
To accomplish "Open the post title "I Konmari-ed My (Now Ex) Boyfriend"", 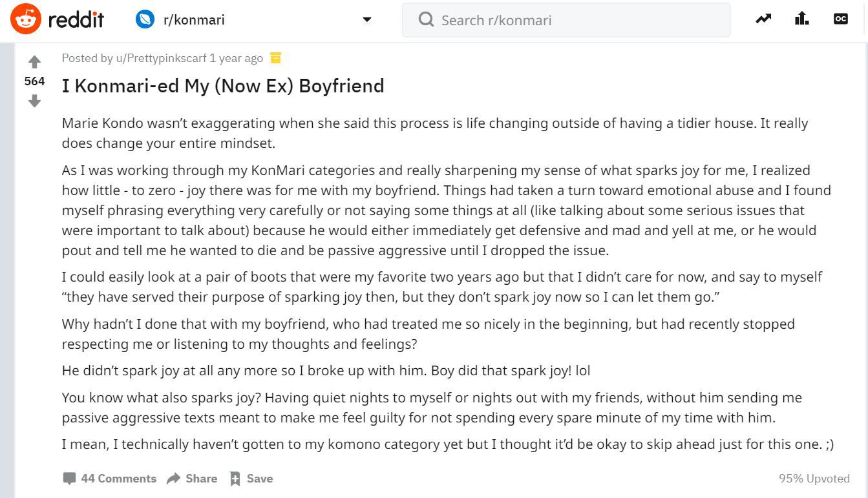I will pyautogui.click(x=223, y=86).
